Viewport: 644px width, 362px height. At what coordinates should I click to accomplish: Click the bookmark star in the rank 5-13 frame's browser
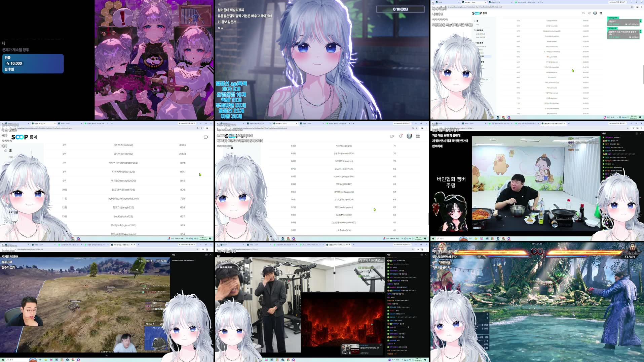pos(201,128)
